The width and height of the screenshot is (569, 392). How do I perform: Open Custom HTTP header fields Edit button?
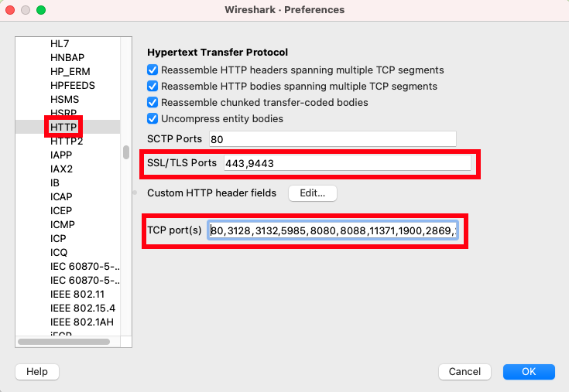click(x=313, y=193)
